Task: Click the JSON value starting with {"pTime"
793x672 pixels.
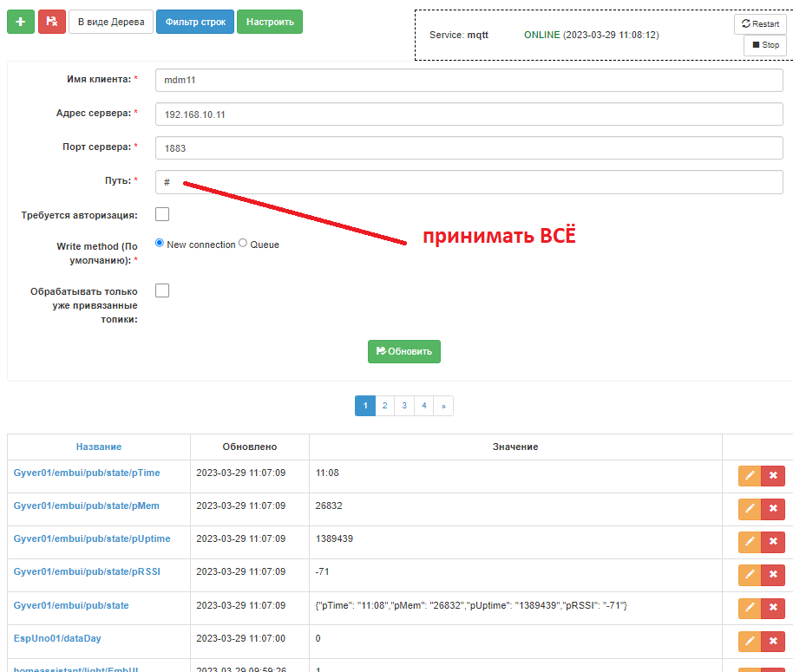Action: click(x=471, y=605)
